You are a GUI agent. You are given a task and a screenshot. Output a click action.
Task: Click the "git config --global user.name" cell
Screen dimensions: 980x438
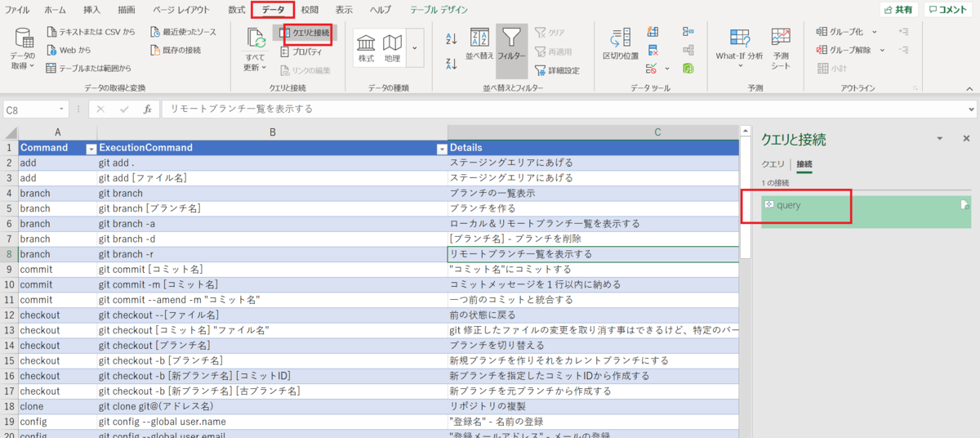coord(272,422)
